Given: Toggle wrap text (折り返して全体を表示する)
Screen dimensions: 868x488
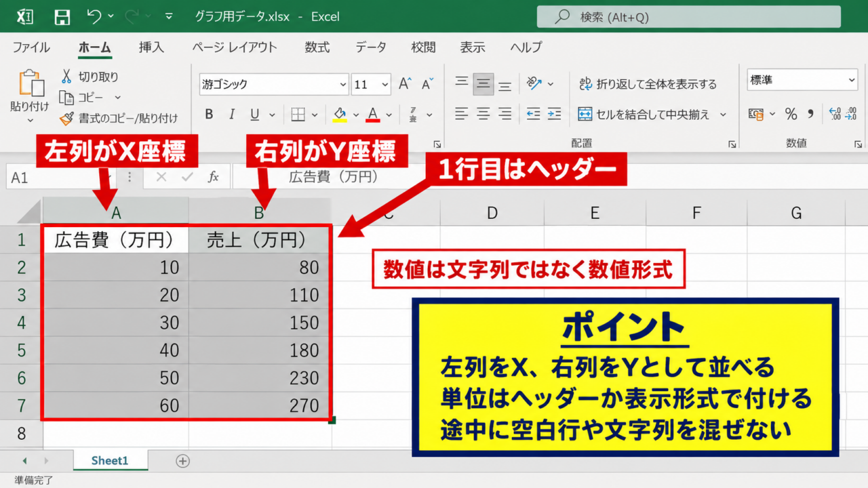Looking at the screenshot, I should [648, 84].
